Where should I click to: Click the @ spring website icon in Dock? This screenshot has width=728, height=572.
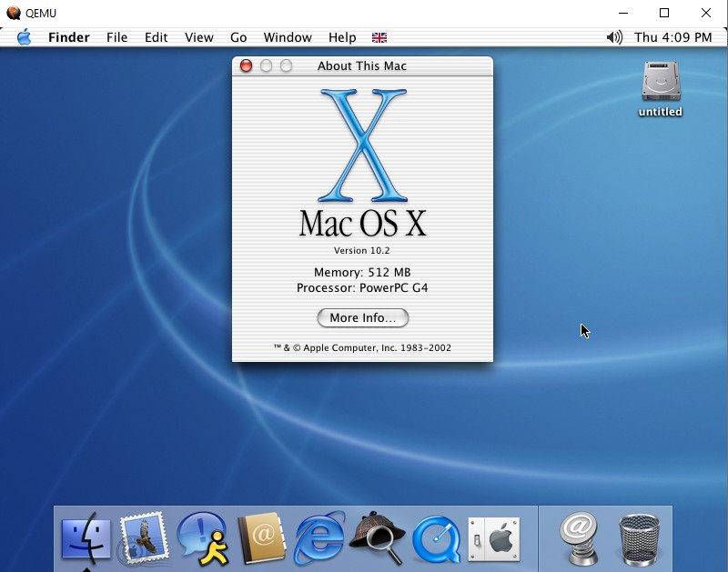pos(579,538)
